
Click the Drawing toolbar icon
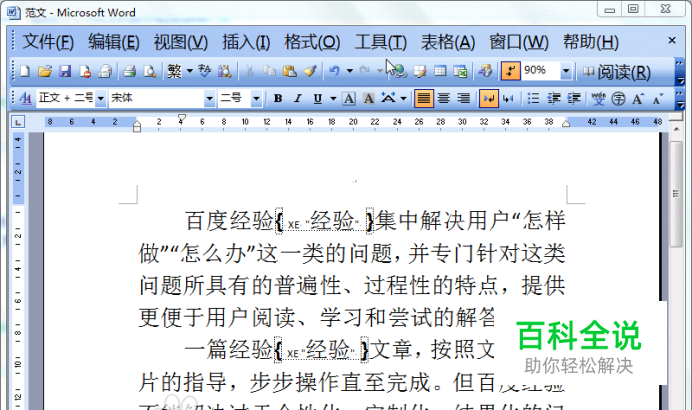click(485, 71)
